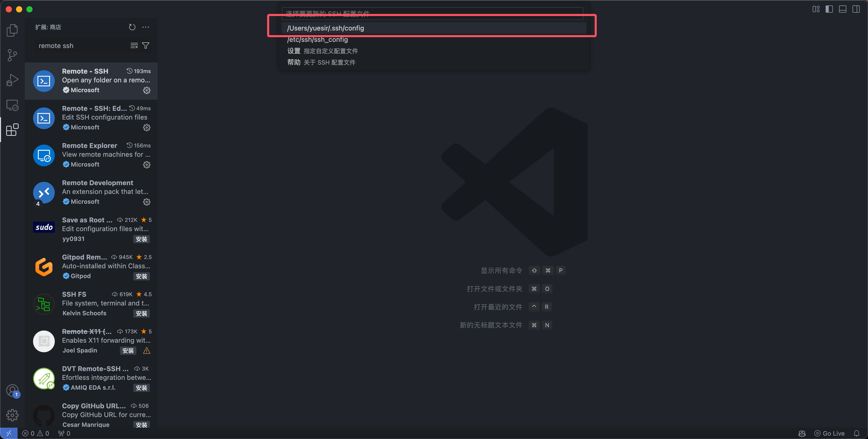
Task: Expand Remote Explorer settings gear
Action: coord(146,165)
